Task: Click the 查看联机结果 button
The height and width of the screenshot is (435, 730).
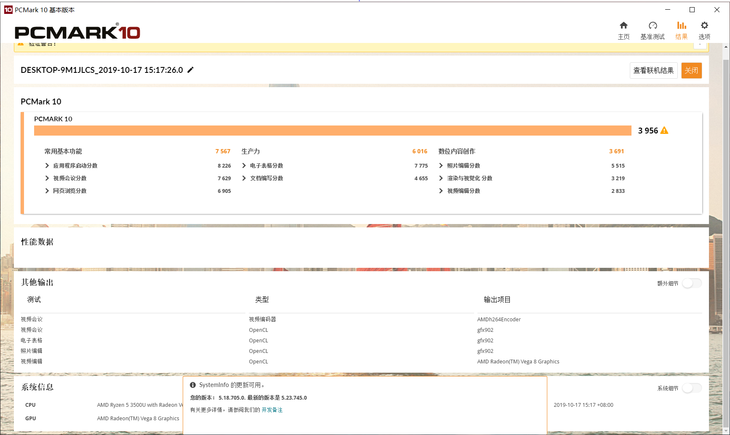Action: coord(654,70)
